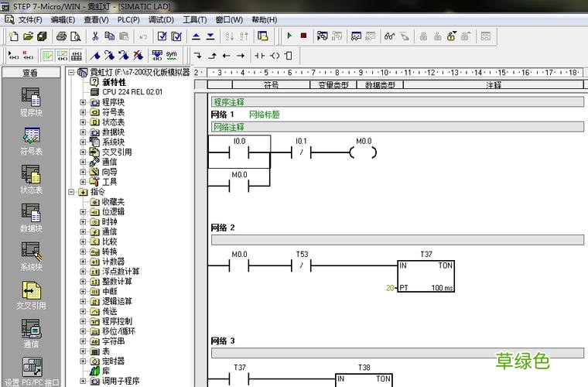The height and width of the screenshot is (387, 588).
Task: Open 文件(F) menu
Action: coord(30,20)
